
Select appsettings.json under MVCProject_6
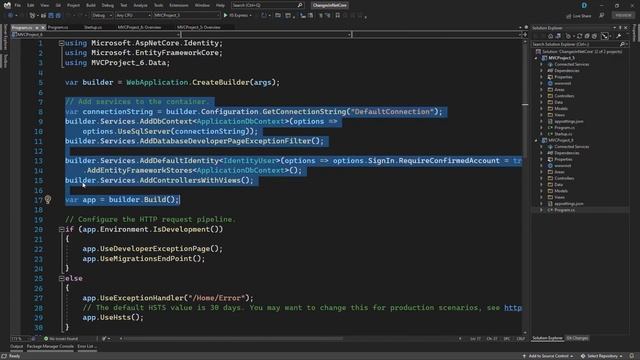click(x=569, y=203)
